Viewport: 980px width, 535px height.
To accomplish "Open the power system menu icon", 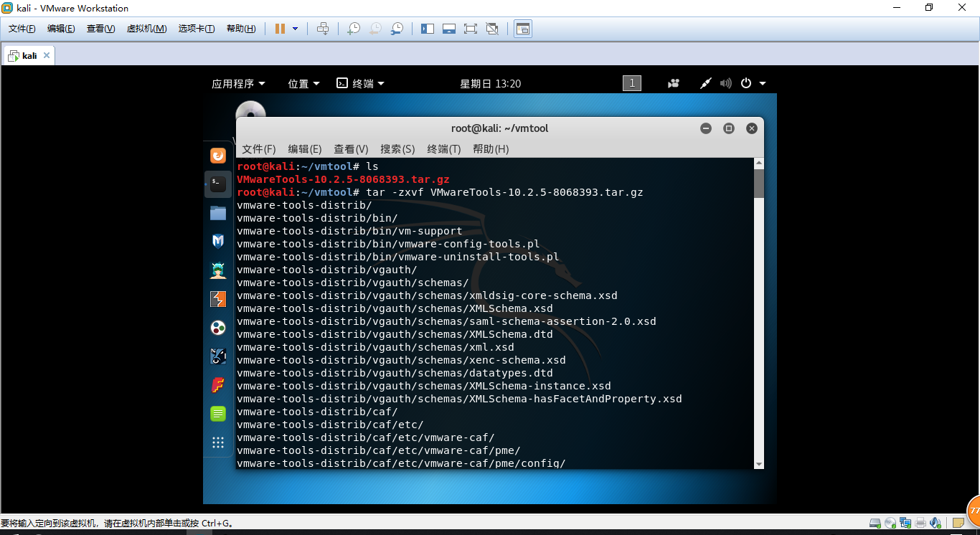I will (746, 83).
